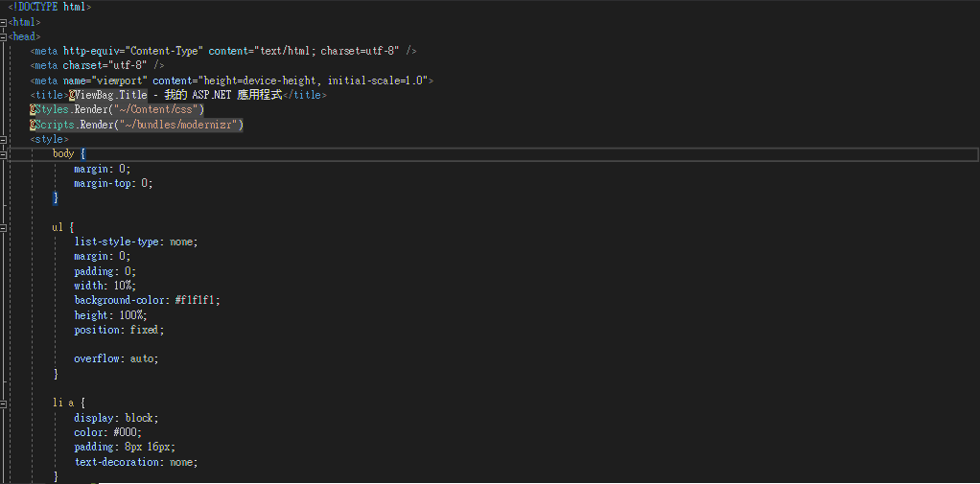
Task: Collapse the style tag block
Action: coord(3,139)
